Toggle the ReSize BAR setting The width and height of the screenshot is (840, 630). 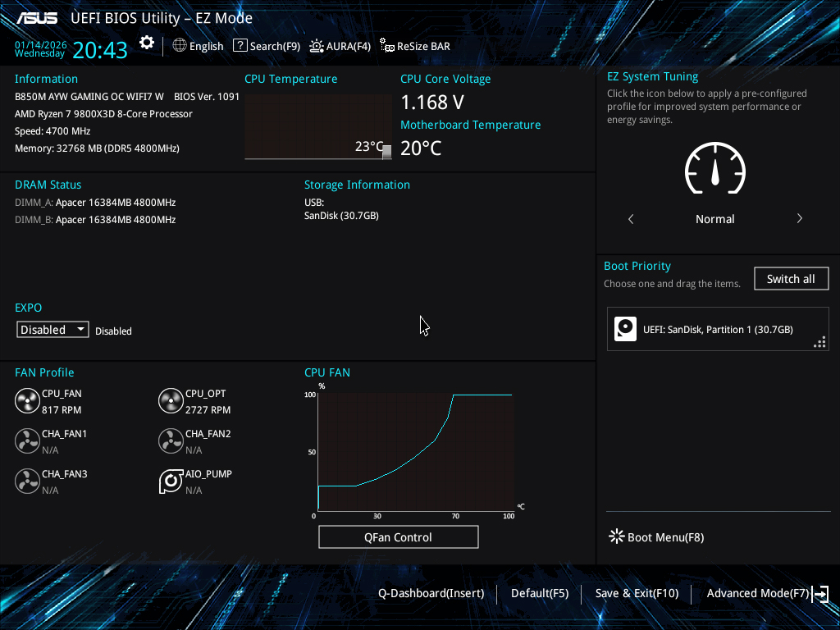coord(415,46)
